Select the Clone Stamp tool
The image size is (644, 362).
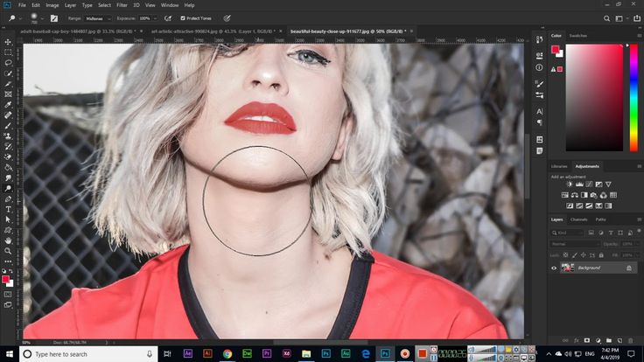tap(8, 136)
